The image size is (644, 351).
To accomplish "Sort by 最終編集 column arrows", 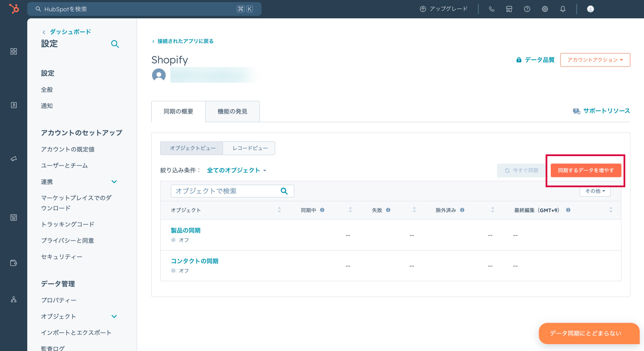I will [611, 210].
